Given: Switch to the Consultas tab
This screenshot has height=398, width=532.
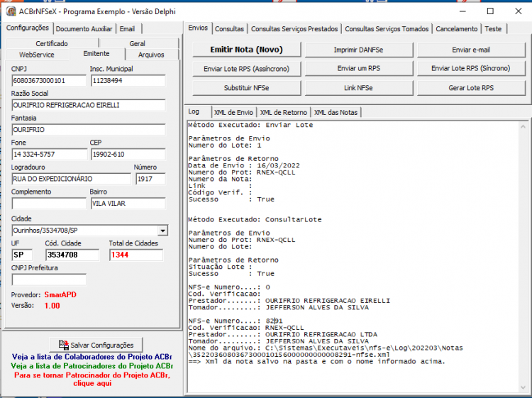Looking at the screenshot, I should click(x=229, y=29).
